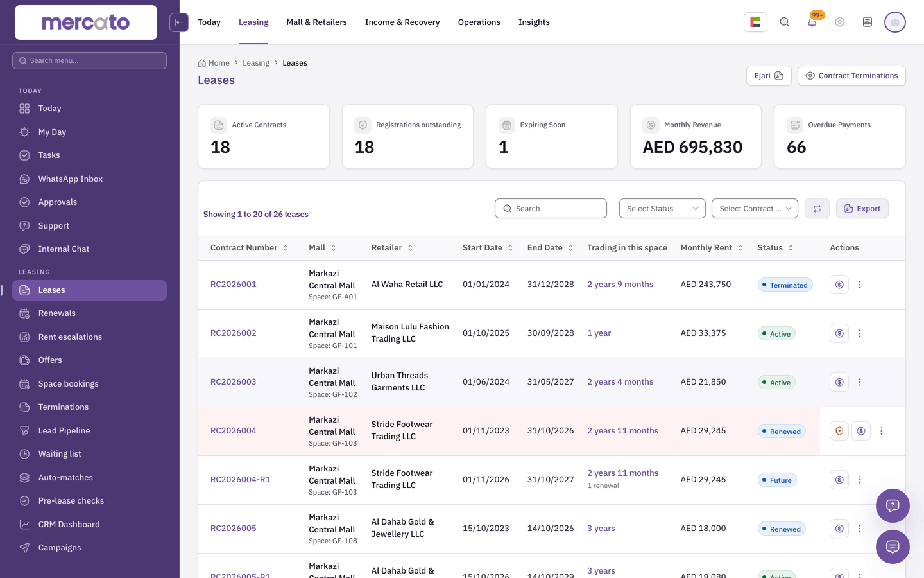Open more actions menu for RC2026002
Viewport: 924px width, 578px height.
[x=860, y=333]
